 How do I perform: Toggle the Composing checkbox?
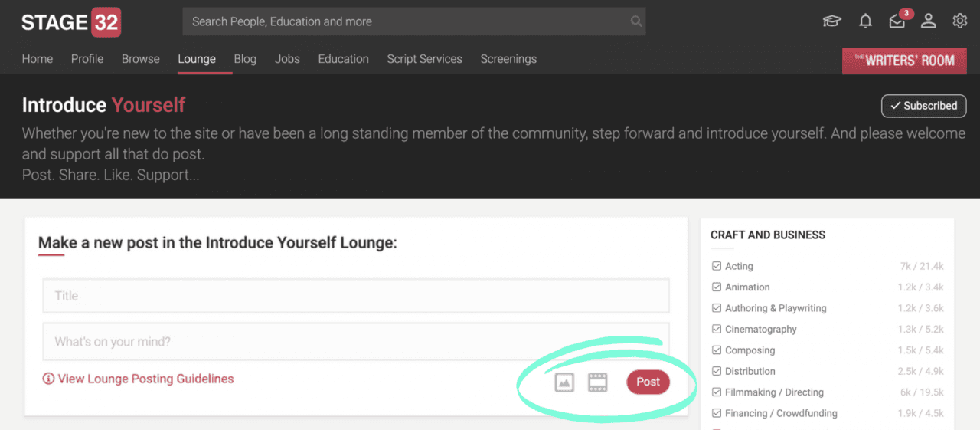tap(717, 350)
